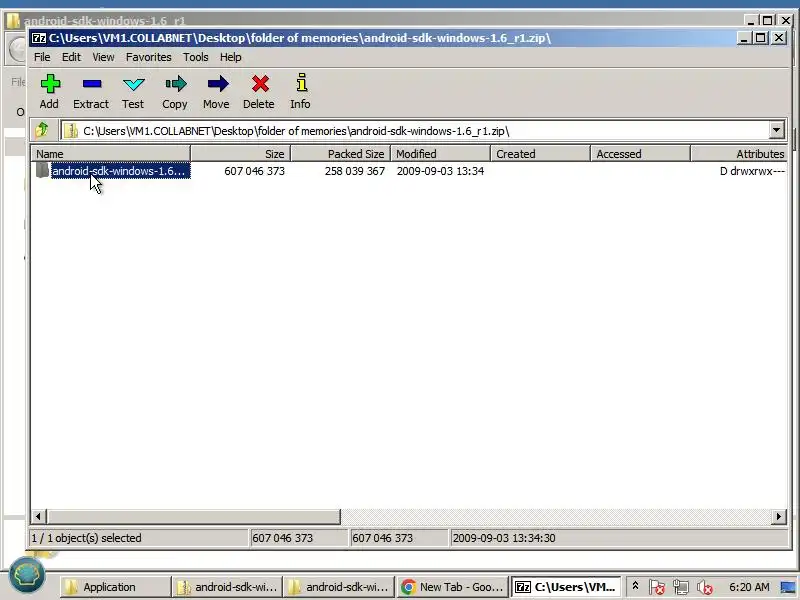Open the Info properties icon
This screenshot has width=800, height=600.
point(302,83)
